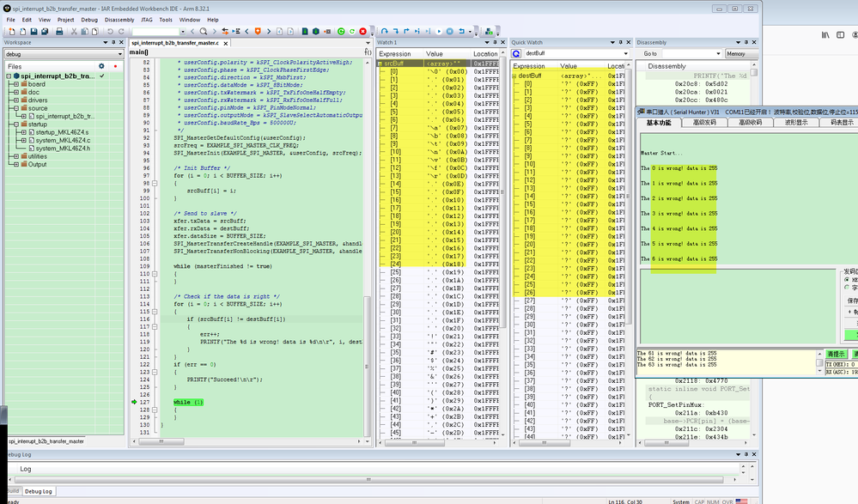This screenshot has width=858, height=504.
Task: Click the Print toolbar icon
Action: pos(59,32)
